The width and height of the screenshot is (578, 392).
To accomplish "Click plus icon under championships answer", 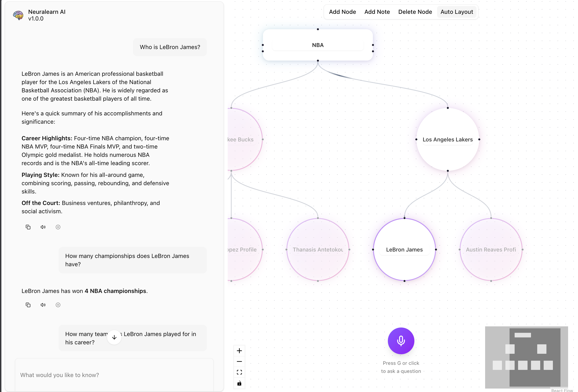I will (58, 305).
